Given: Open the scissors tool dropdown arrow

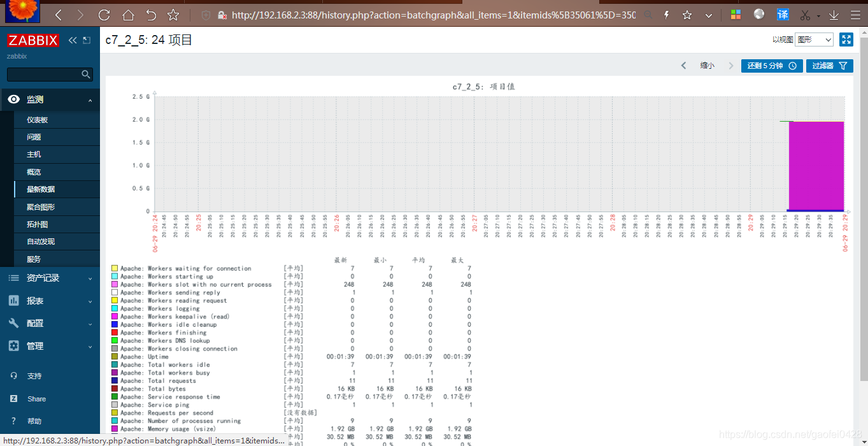Looking at the screenshot, I should click(x=819, y=15).
